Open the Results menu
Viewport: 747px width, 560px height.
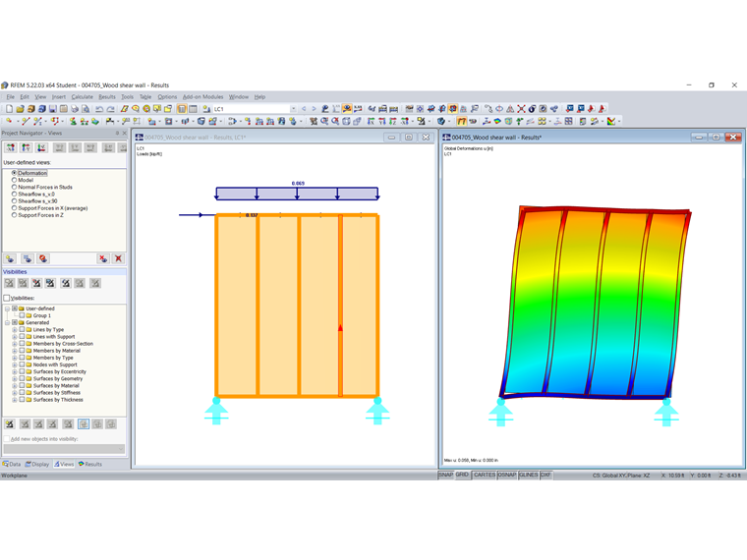tap(107, 97)
